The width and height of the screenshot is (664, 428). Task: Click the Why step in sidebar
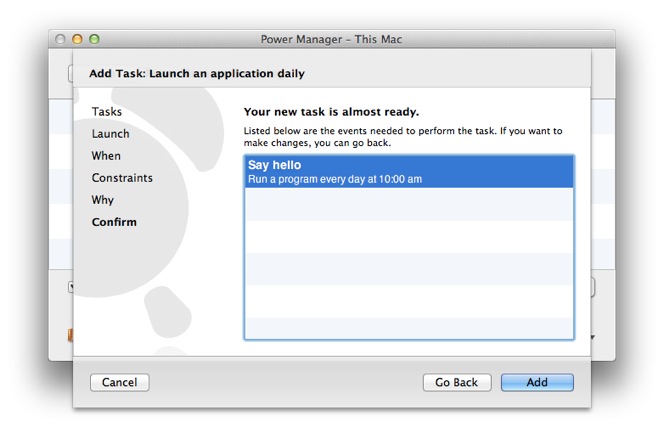(102, 200)
